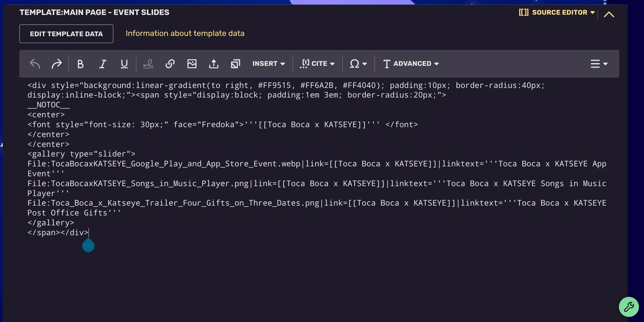Open the wrench settings tool
The image size is (644, 322).
click(x=629, y=307)
